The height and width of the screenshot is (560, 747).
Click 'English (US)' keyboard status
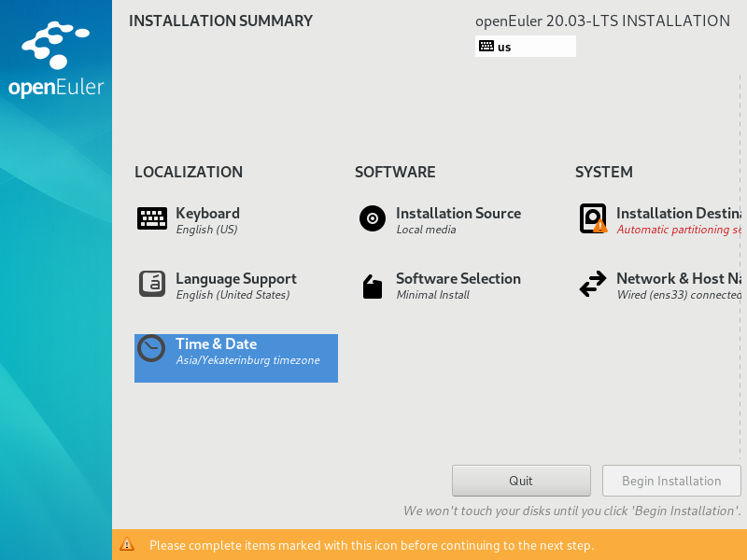coord(206,230)
